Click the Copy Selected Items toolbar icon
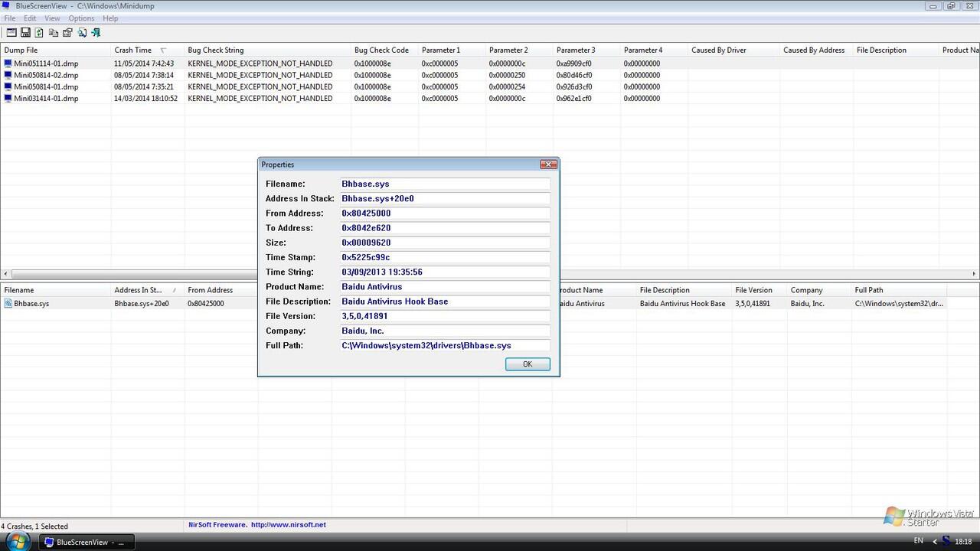980x551 pixels. (x=54, y=32)
